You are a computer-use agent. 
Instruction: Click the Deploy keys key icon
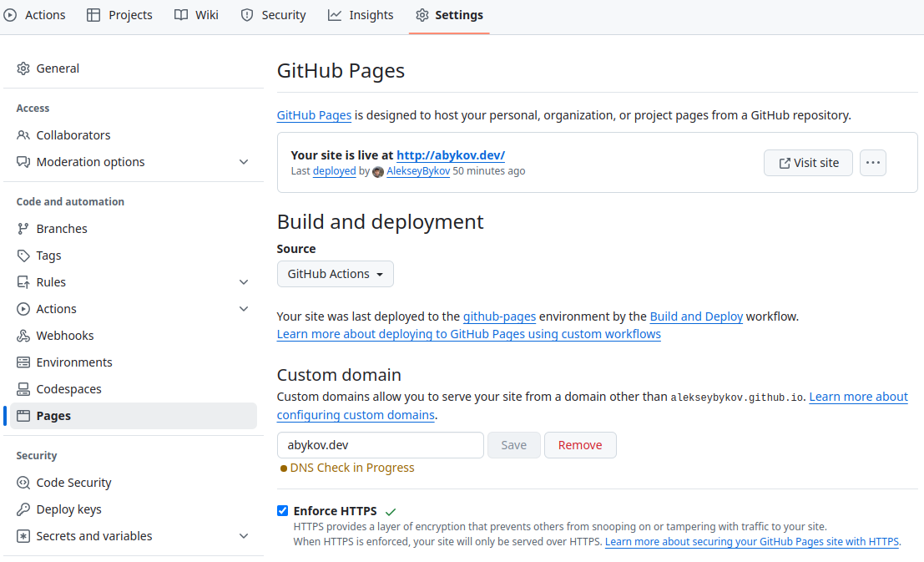click(x=23, y=509)
